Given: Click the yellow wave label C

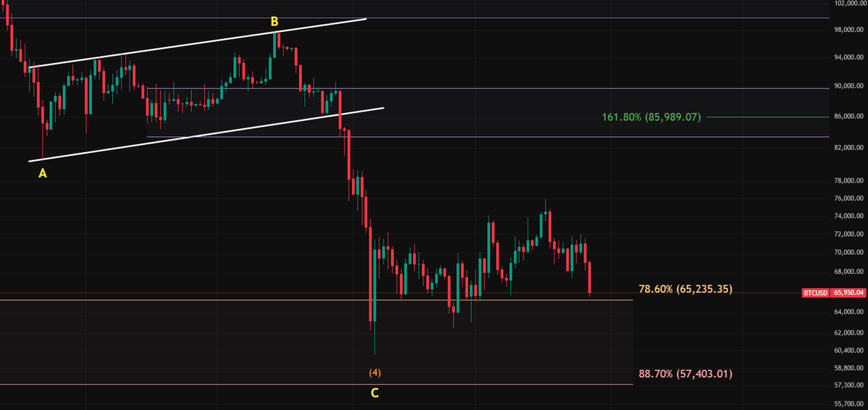Looking at the screenshot, I should pos(375,393).
